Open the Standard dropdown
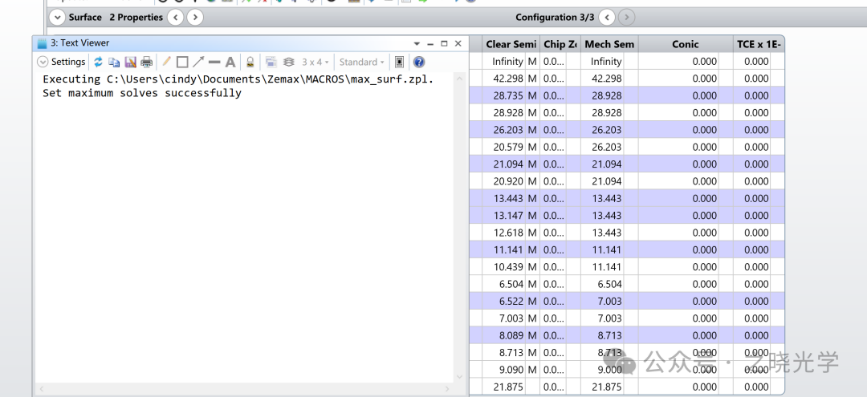The height and width of the screenshot is (397, 867). [x=362, y=62]
